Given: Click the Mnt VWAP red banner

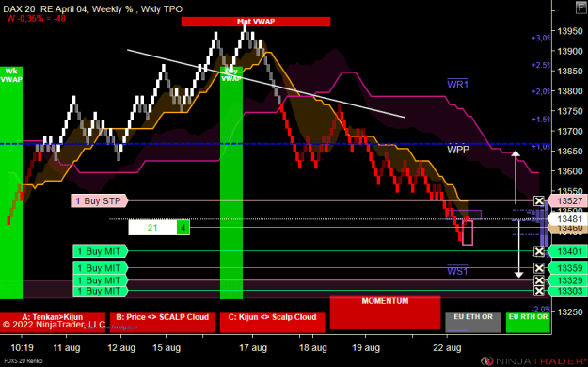Looking at the screenshot, I should tap(256, 22).
